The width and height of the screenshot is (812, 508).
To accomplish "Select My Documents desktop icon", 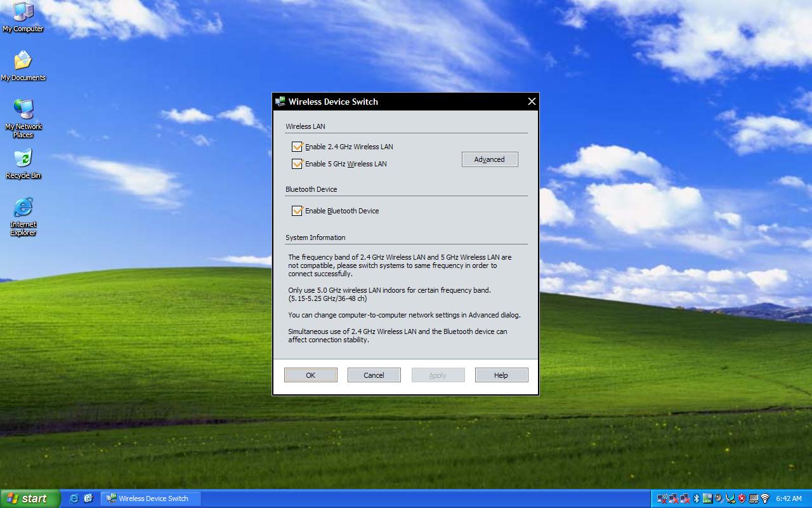I will pos(23,66).
